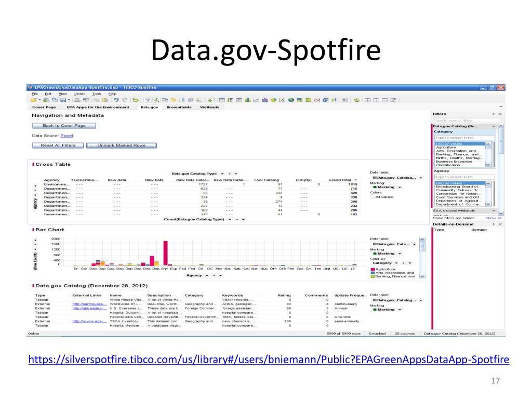Image resolution: width=532 pixels, height=399 pixels.
Task: Click the green Banking, Finance legend swatch
Action: (x=373, y=276)
